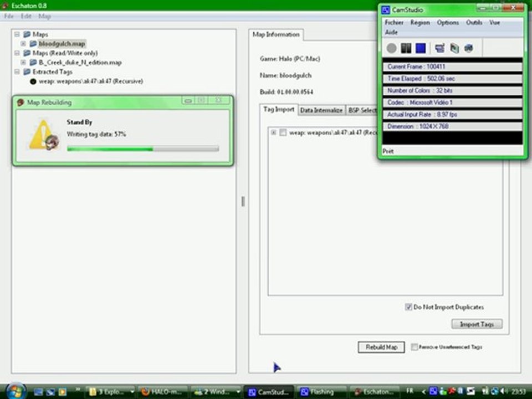Switch to Eschaton taskbar button
This screenshot has width=532, height=399.
click(375, 392)
